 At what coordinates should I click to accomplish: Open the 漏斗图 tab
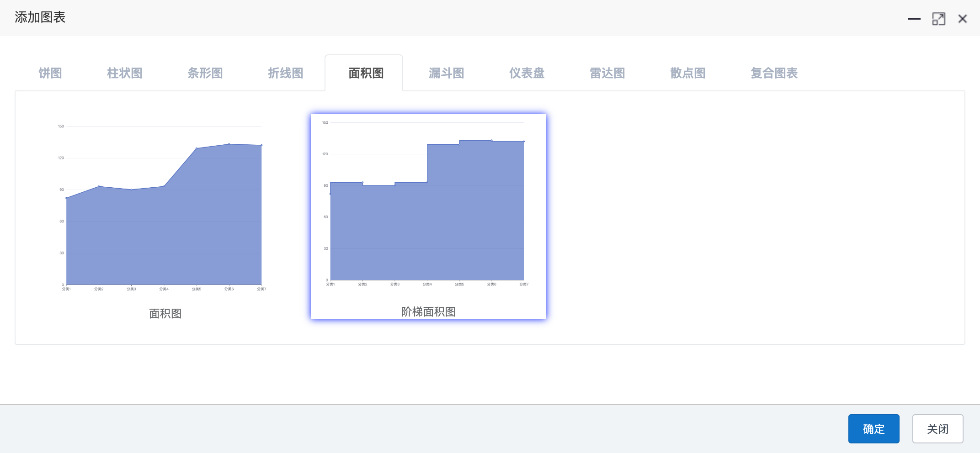pos(446,73)
